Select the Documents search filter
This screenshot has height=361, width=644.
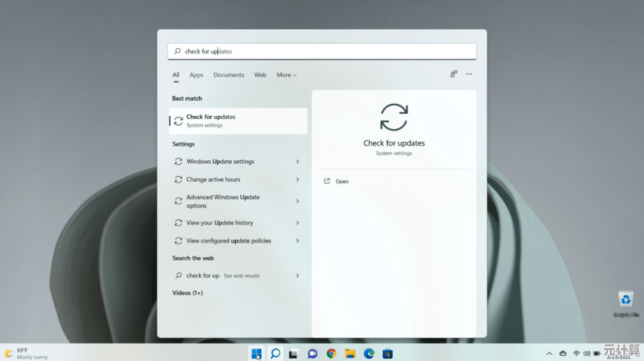point(228,74)
